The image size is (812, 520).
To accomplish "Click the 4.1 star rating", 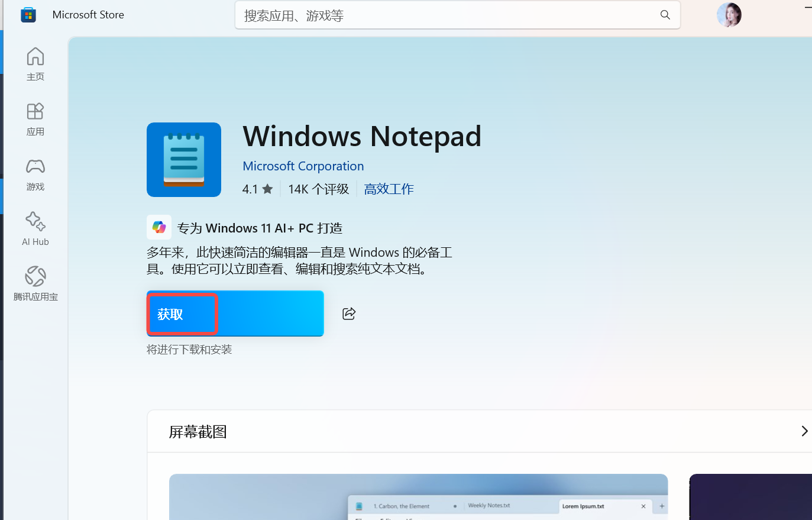I will [x=257, y=189].
